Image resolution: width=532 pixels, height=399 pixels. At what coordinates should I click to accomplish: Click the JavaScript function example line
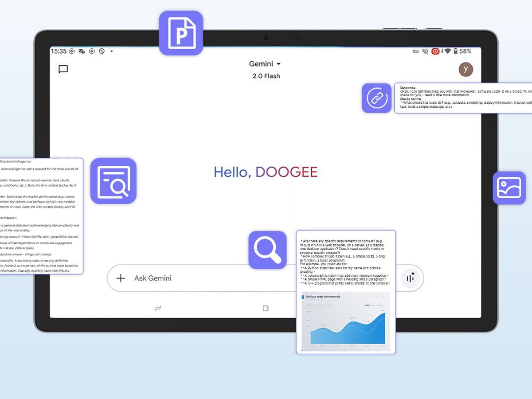point(344,276)
